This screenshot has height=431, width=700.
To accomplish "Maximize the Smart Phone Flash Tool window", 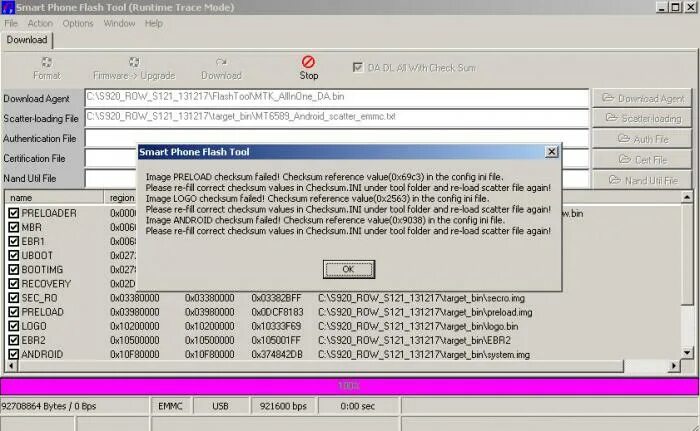I will 676,7.
